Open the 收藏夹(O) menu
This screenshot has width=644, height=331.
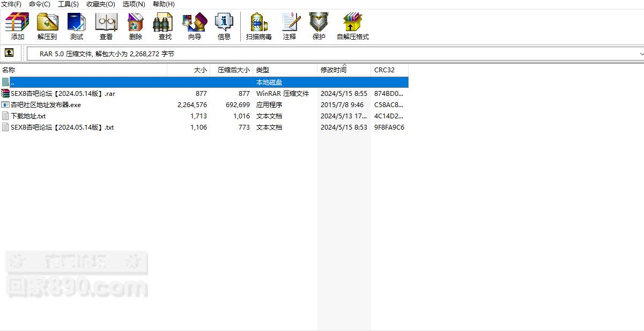[x=101, y=4]
